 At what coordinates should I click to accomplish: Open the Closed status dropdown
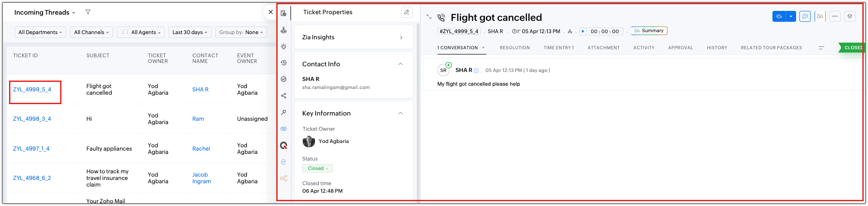[317, 169]
